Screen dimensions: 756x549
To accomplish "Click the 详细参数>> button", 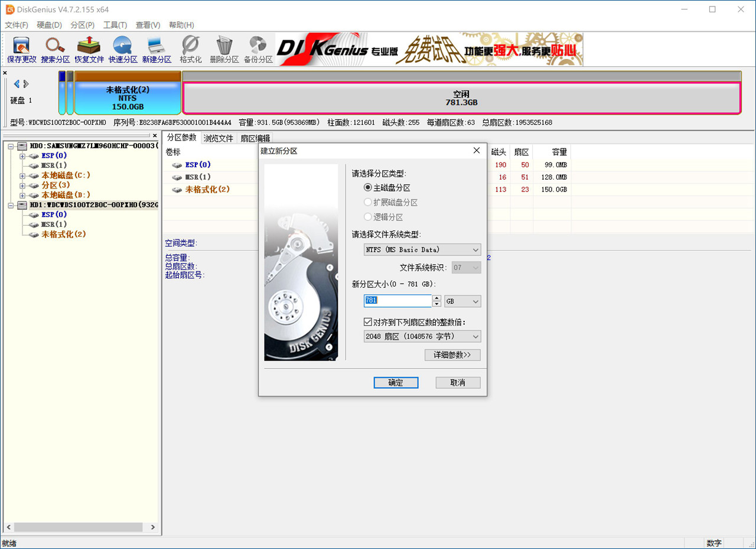I will click(452, 355).
